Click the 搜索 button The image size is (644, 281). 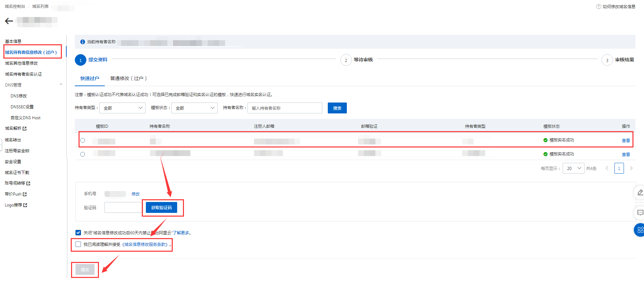[x=337, y=108]
